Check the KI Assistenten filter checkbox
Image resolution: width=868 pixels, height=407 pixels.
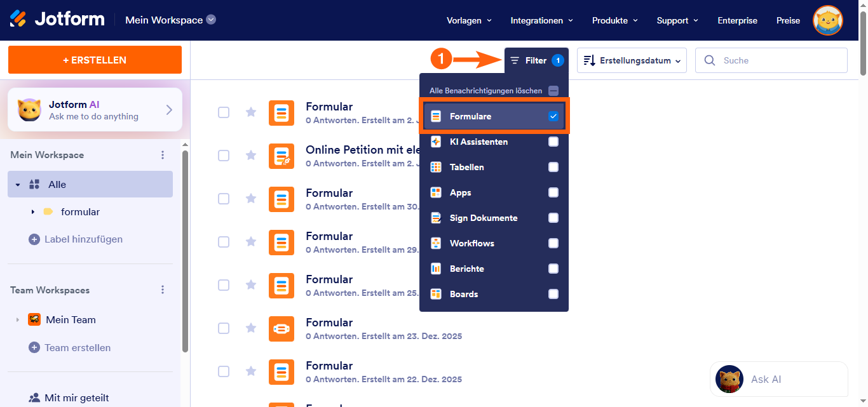tap(553, 142)
